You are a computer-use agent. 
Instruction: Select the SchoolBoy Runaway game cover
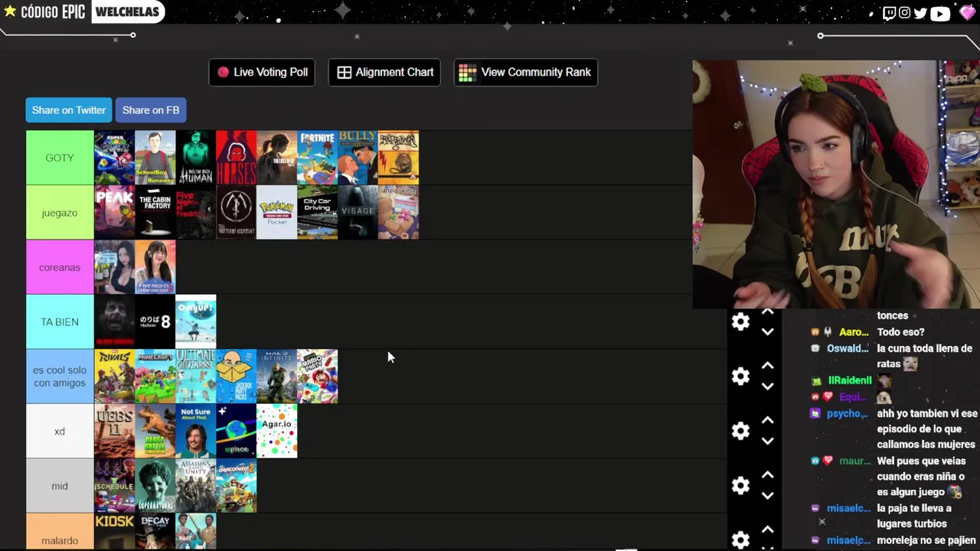click(155, 158)
